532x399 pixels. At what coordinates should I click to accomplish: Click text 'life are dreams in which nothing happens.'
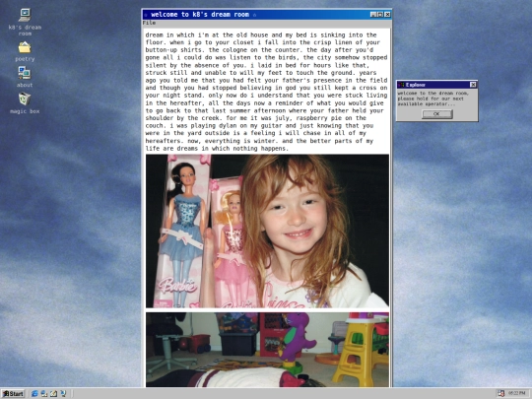pyautogui.click(x=217, y=148)
